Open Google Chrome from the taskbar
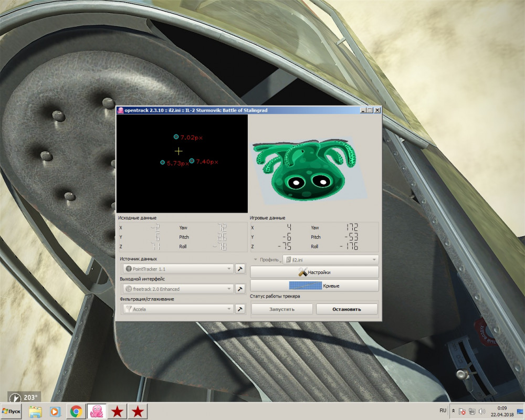The height and width of the screenshot is (420, 525). click(76, 412)
